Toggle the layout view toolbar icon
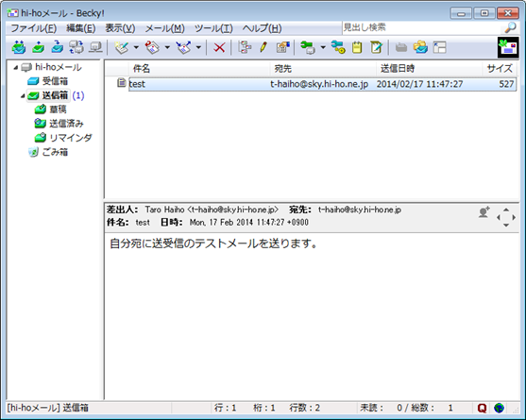 coord(439,47)
